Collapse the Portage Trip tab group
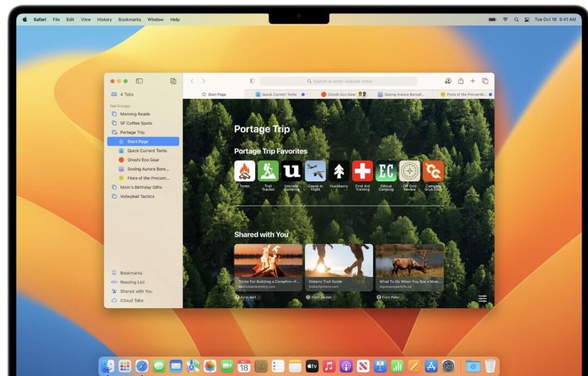588x376 pixels. coord(132,132)
